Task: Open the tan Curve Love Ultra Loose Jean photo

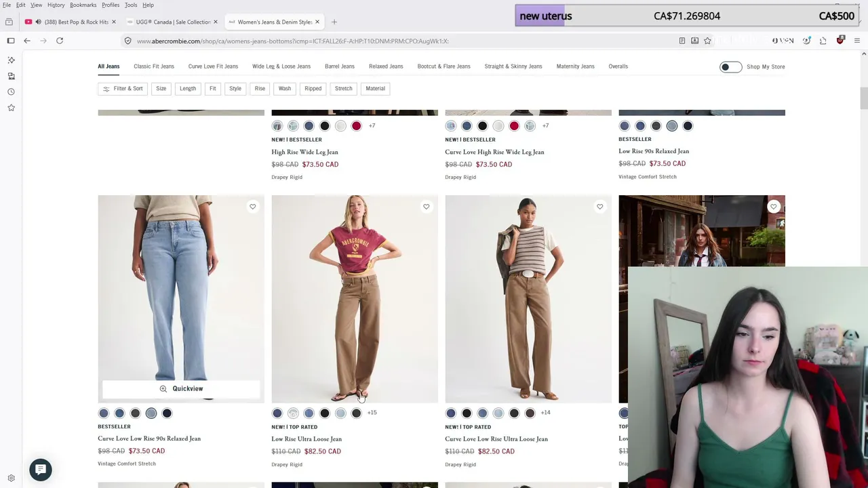Action: 528,299
